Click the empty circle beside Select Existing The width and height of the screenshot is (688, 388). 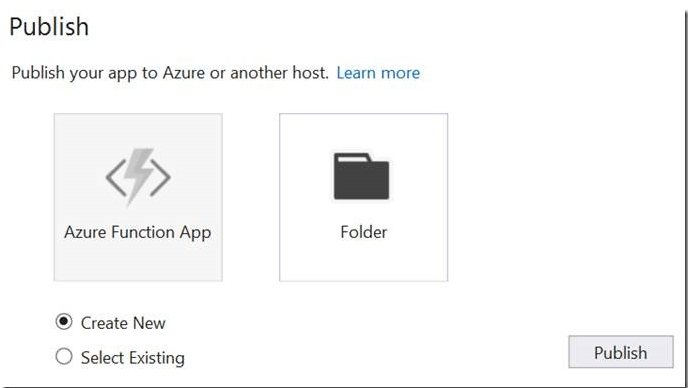point(64,356)
